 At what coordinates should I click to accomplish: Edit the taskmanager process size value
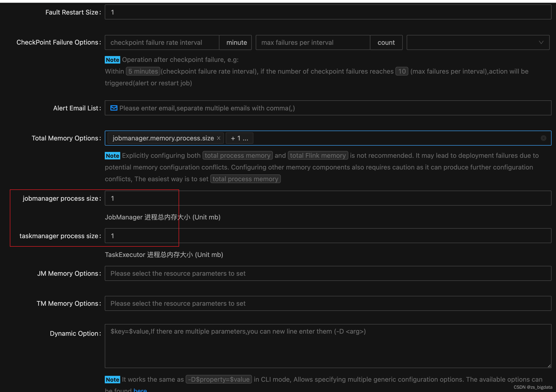click(328, 236)
